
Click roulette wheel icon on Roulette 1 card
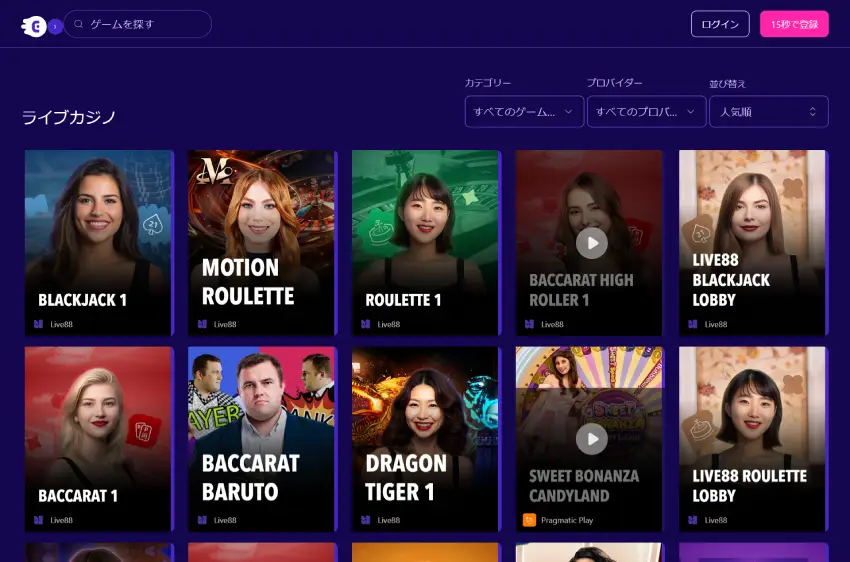[379, 231]
